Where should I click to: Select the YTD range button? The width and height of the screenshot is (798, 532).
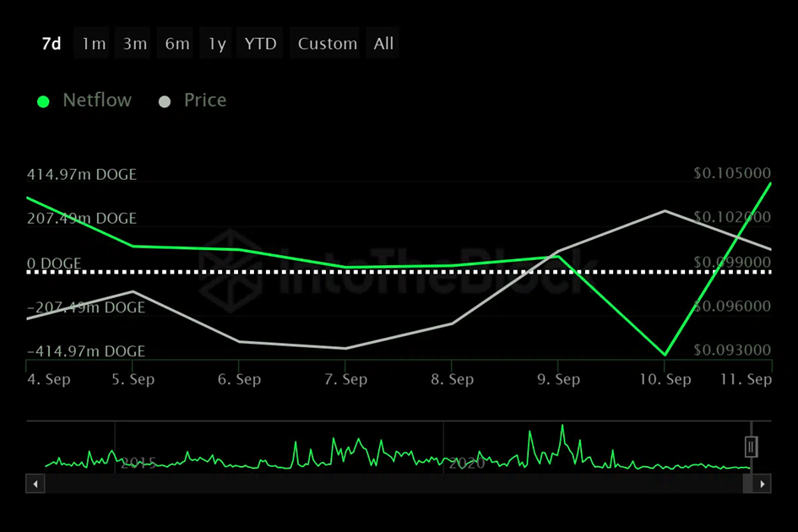click(x=260, y=44)
